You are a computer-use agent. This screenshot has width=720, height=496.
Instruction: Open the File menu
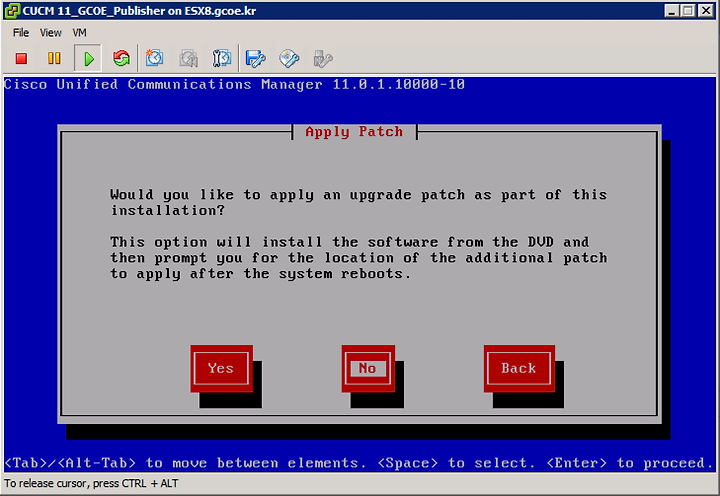point(21,33)
